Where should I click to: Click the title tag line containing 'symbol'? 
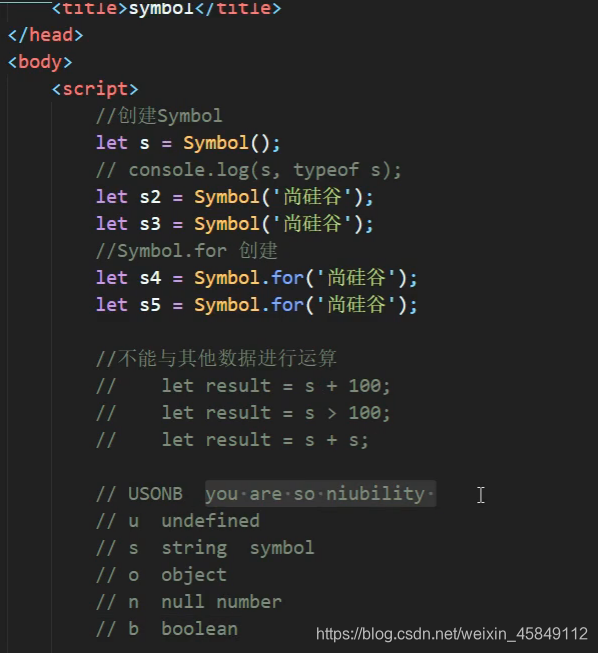166,8
